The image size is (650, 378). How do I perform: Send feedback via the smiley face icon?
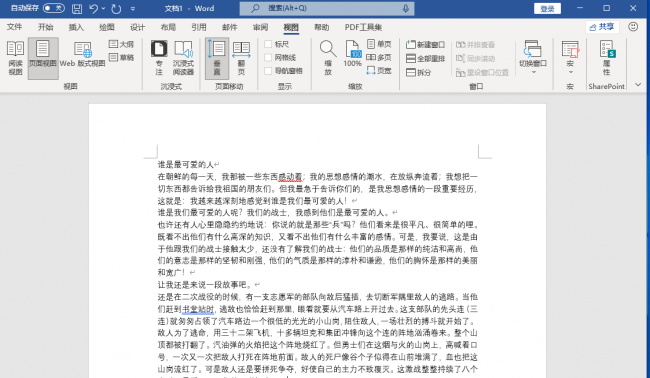point(633,27)
